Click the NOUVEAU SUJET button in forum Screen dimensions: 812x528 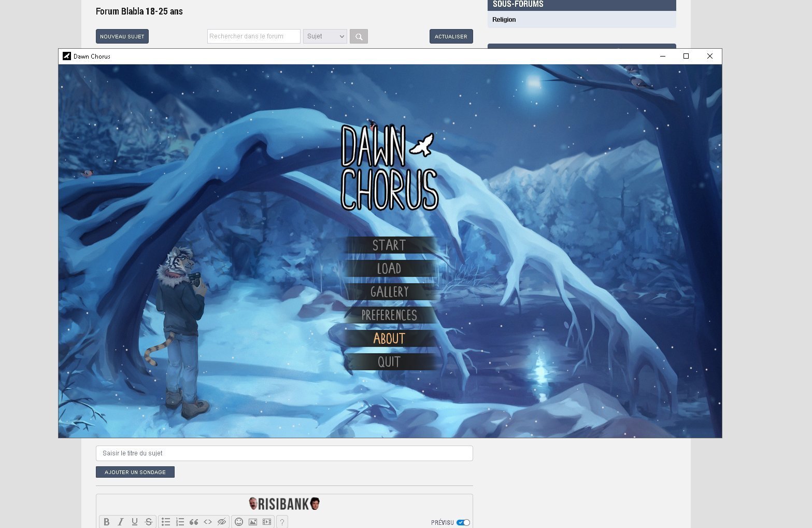(122, 36)
